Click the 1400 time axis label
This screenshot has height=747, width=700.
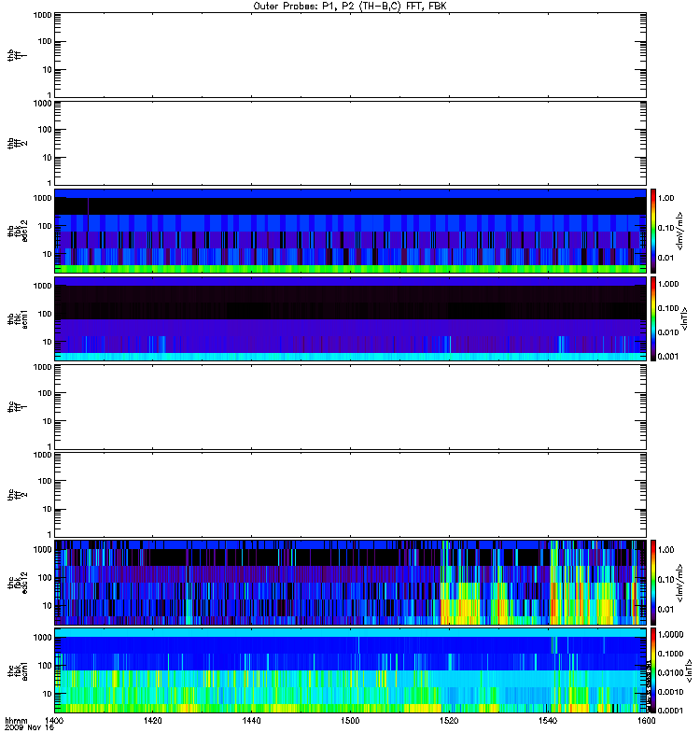(54, 720)
